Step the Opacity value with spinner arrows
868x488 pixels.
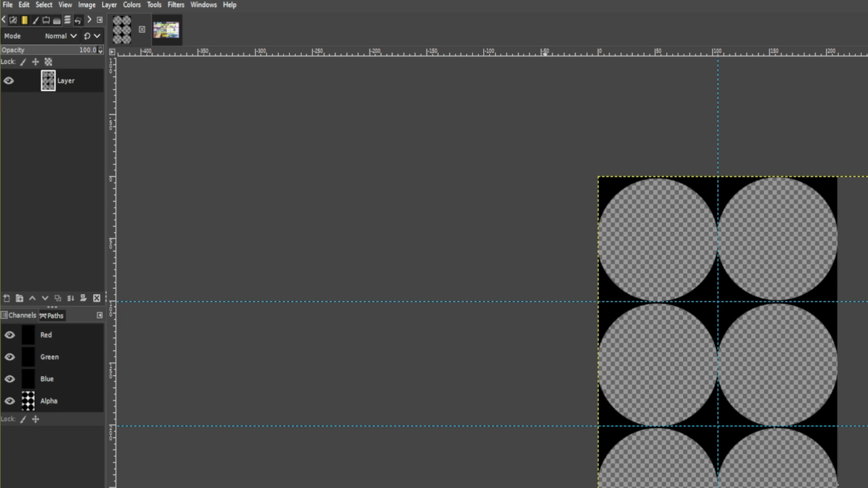[100, 50]
